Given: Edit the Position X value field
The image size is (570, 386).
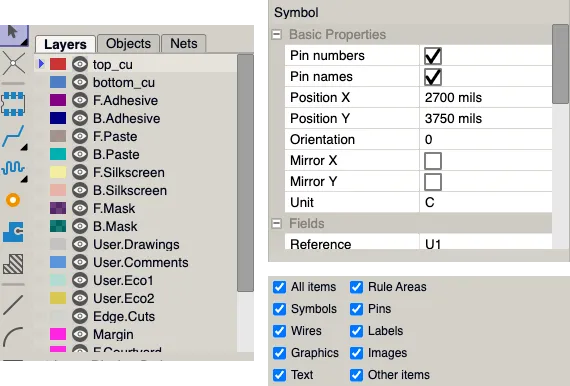Looking at the screenshot, I should click(486, 97).
